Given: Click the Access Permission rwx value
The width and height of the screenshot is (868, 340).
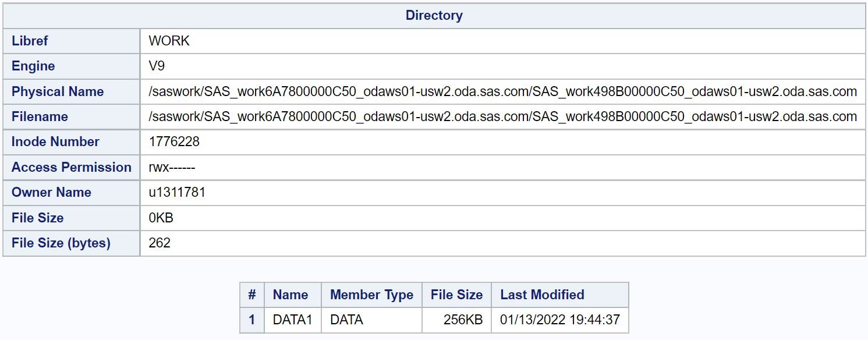Looking at the screenshot, I should 172,167.
